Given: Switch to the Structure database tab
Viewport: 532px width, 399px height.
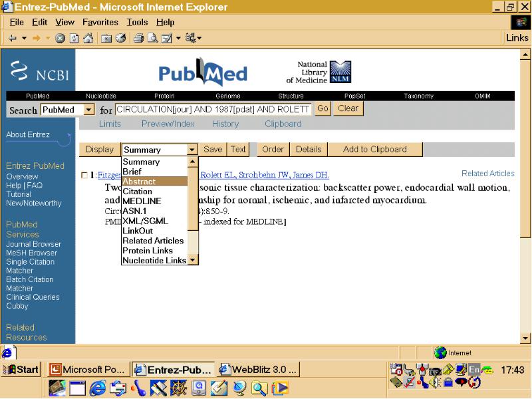Looking at the screenshot, I should pyautogui.click(x=291, y=96).
